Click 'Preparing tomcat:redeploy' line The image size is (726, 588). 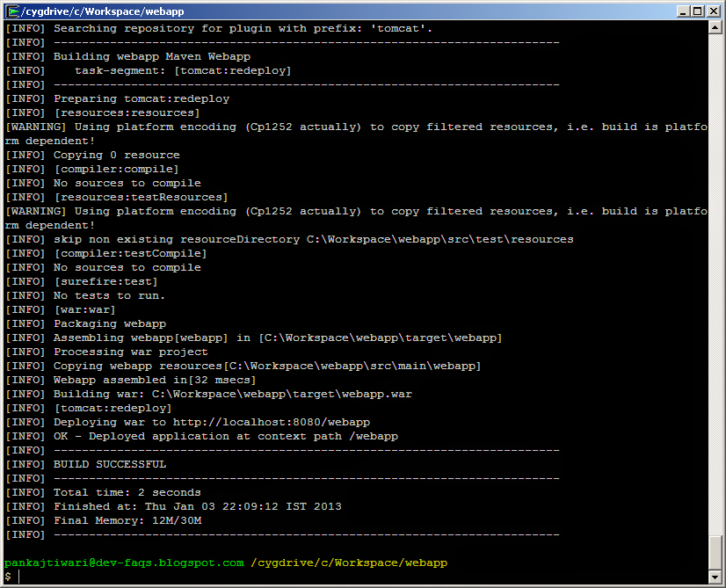pos(118,98)
